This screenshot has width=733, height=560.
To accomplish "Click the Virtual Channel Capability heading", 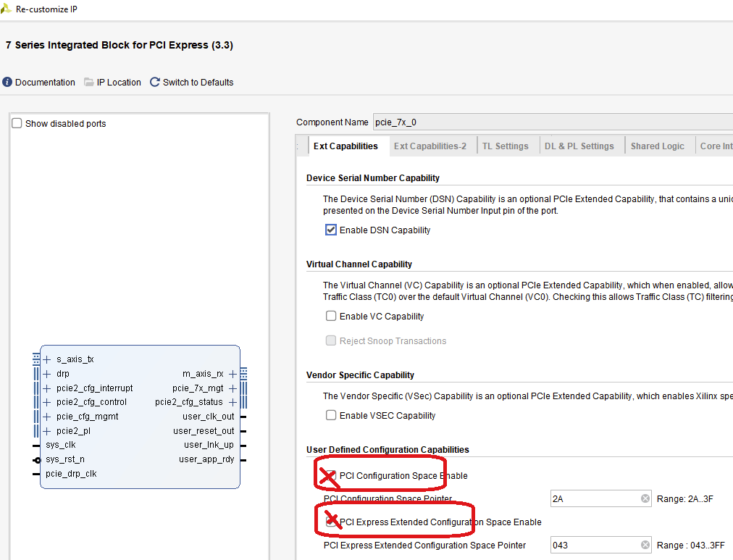I will (x=359, y=264).
